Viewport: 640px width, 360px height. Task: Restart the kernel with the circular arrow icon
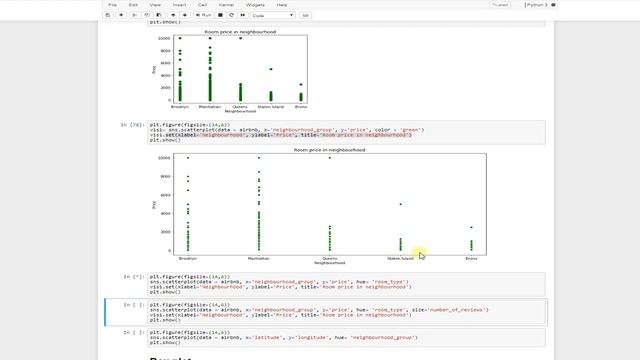pyautogui.click(x=231, y=15)
